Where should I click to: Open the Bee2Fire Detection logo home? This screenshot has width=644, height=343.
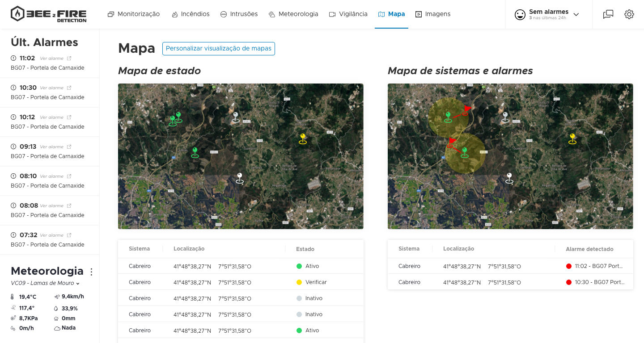(49, 14)
